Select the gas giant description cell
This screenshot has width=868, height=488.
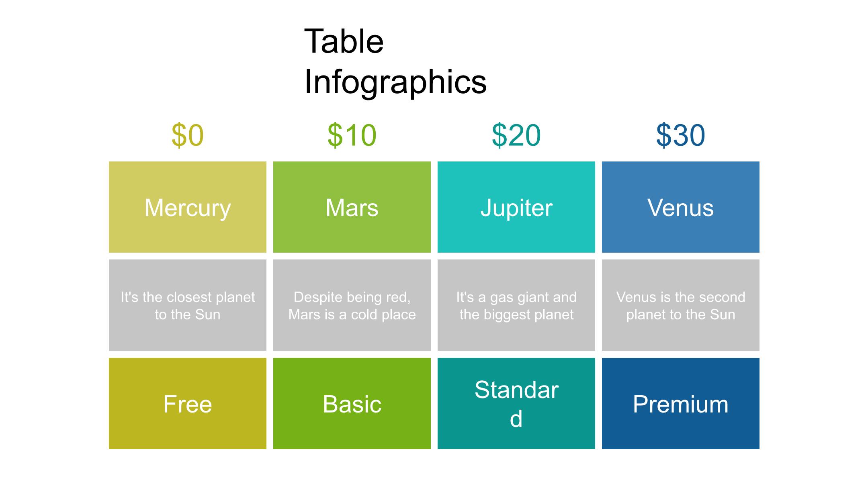tap(516, 305)
